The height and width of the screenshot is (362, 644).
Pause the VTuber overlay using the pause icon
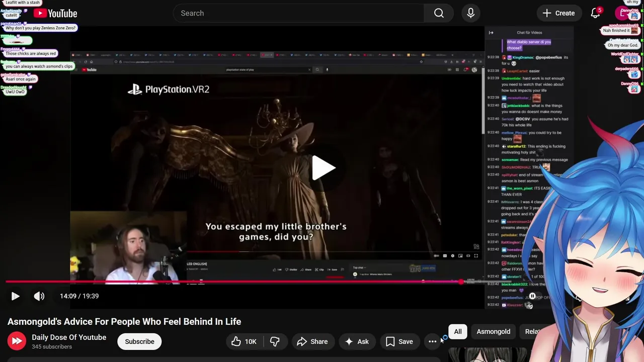[x=532, y=296]
